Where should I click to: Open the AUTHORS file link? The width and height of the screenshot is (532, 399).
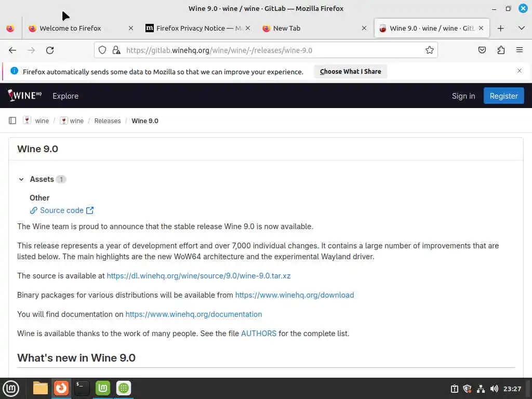click(x=259, y=334)
